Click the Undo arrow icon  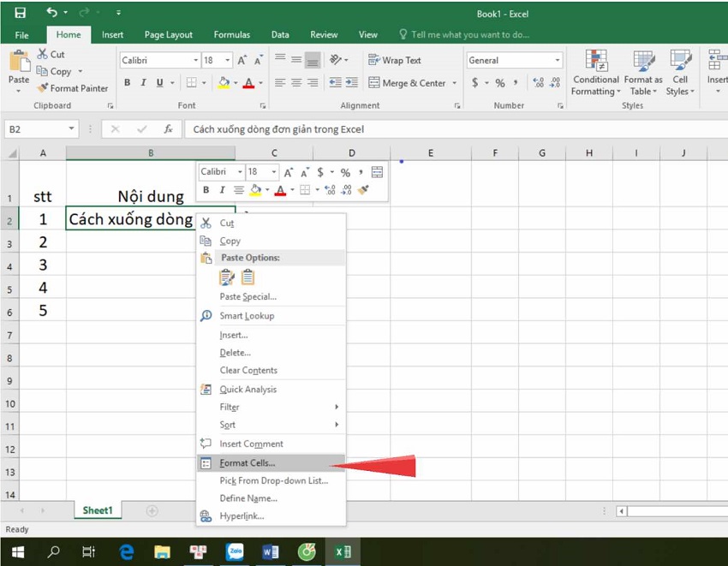coord(51,13)
